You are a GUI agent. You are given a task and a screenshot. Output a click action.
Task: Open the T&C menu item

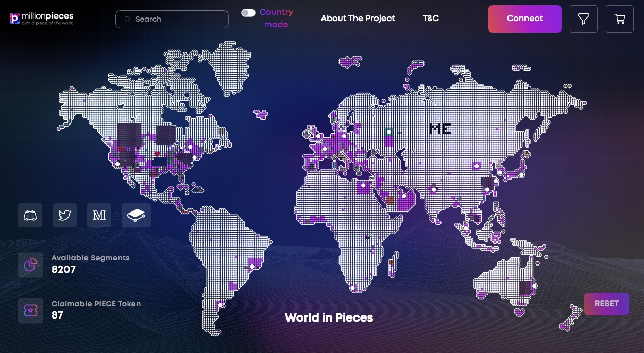pyautogui.click(x=431, y=19)
